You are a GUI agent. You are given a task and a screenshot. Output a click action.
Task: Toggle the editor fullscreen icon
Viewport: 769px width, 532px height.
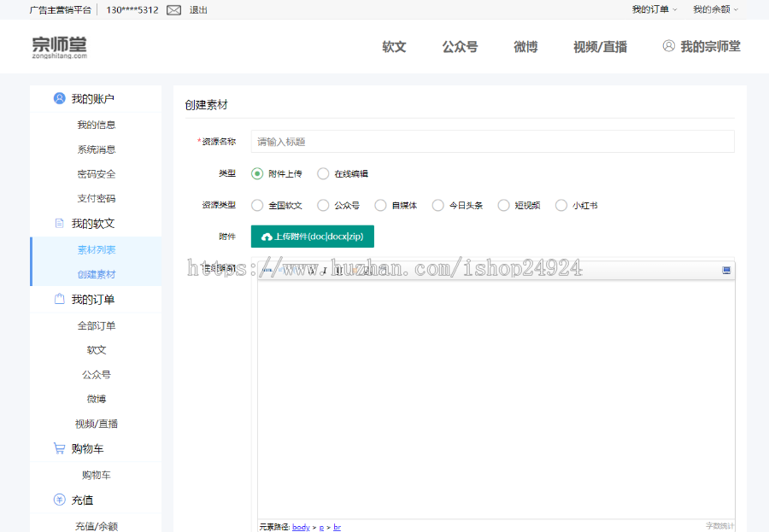tap(726, 270)
